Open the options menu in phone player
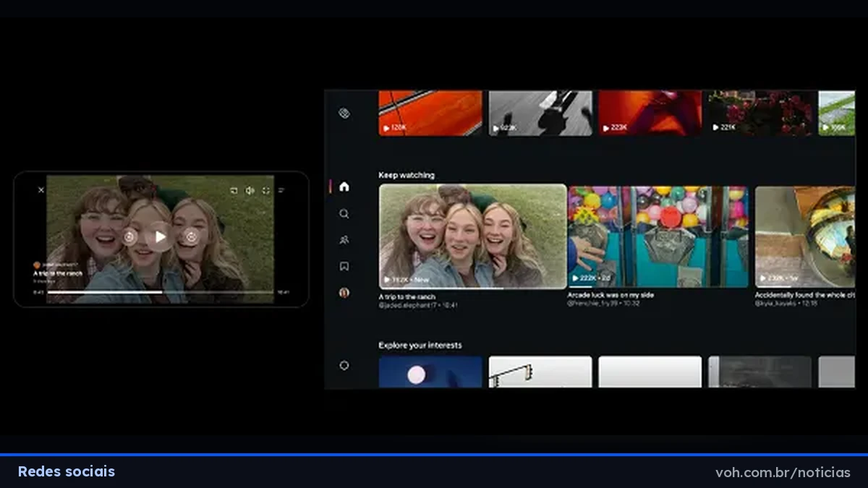The image size is (868, 488). pos(282,190)
